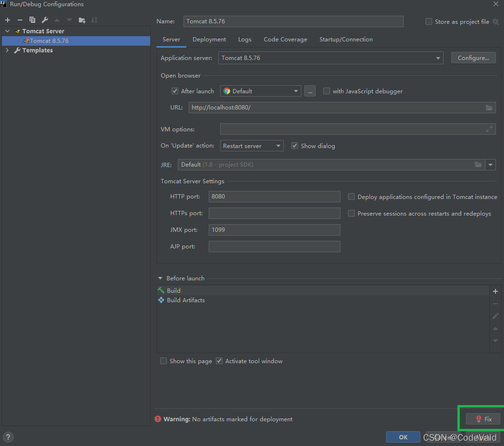Click the Configure... button
The width and height of the screenshot is (504, 446).
click(x=473, y=58)
